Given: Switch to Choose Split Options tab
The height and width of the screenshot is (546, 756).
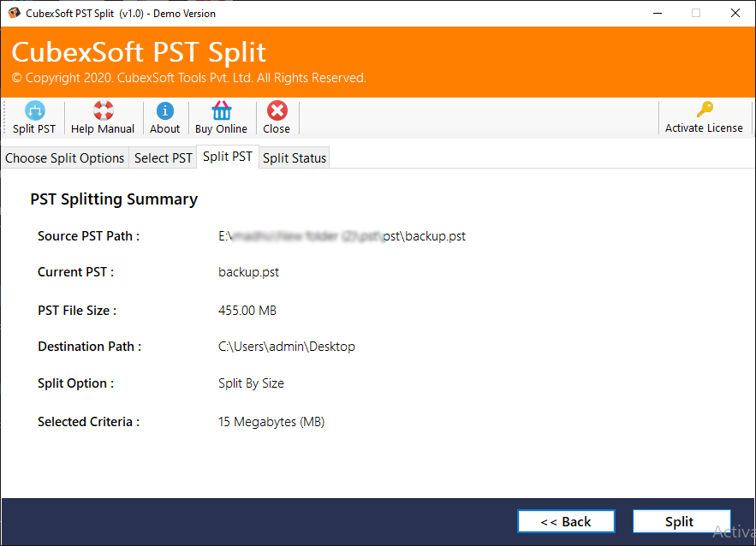Looking at the screenshot, I should tap(64, 158).
